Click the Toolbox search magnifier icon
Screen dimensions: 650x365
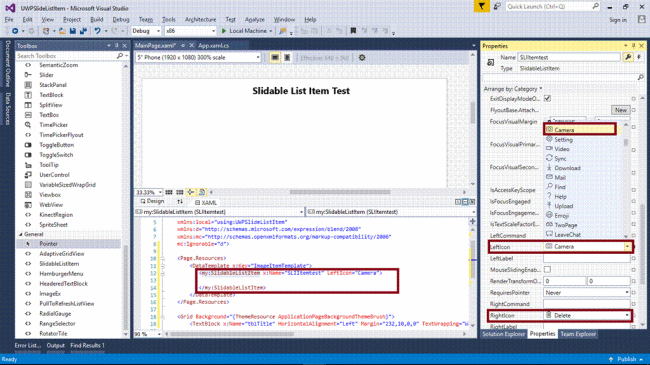[x=120, y=56]
